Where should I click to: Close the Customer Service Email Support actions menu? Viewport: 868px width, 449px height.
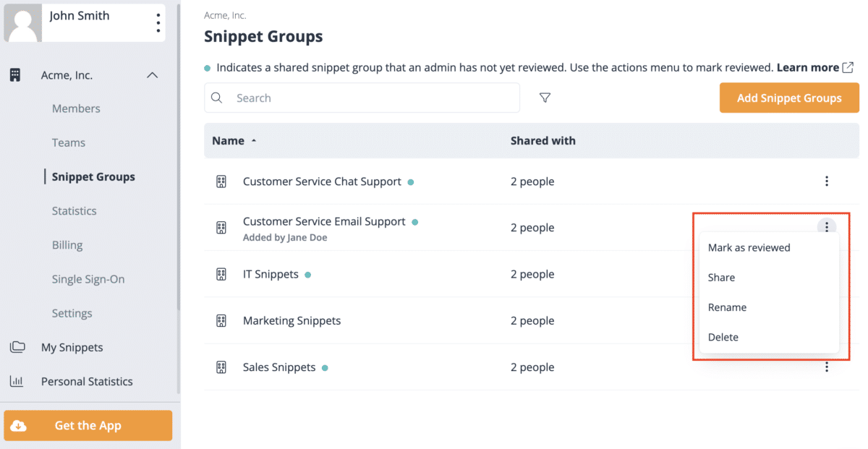[x=827, y=227]
